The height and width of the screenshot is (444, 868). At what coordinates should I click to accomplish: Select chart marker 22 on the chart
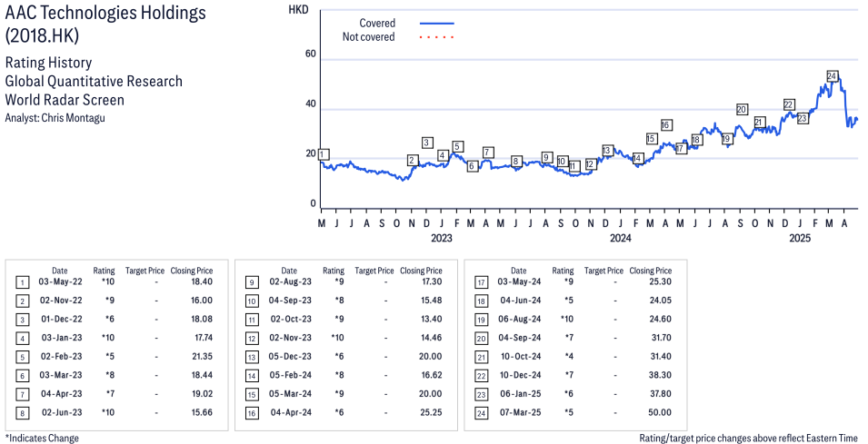pyautogui.click(x=789, y=104)
